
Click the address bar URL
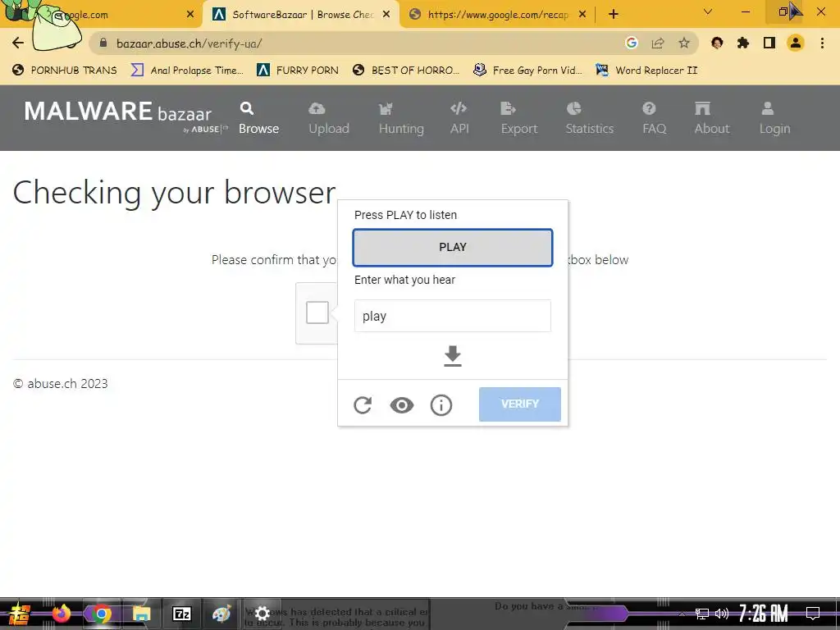pyautogui.click(x=189, y=43)
